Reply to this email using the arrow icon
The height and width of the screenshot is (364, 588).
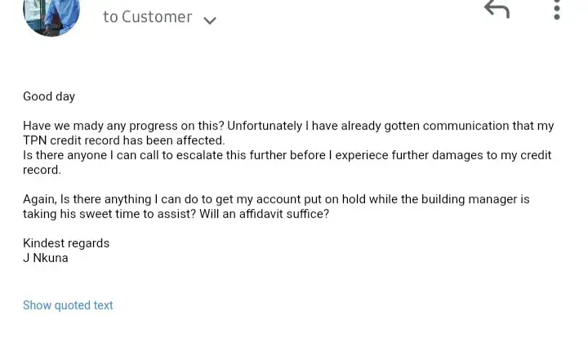(x=497, y=10)
